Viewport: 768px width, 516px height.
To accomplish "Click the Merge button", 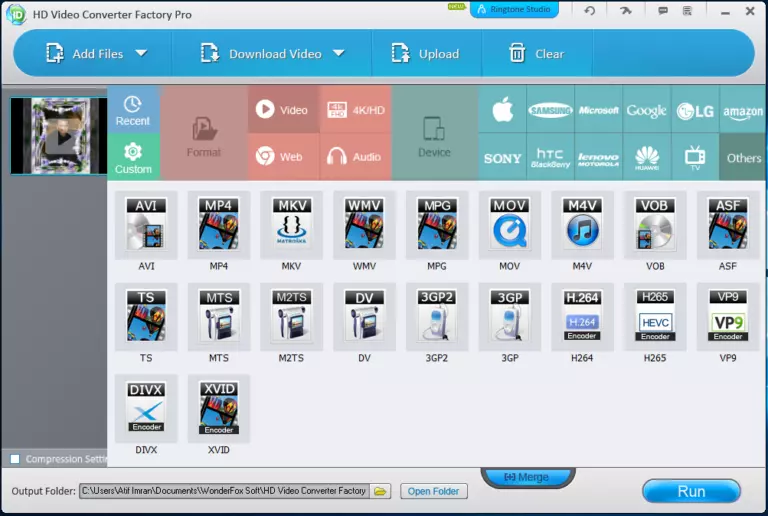I will click(x=528, y=477).
